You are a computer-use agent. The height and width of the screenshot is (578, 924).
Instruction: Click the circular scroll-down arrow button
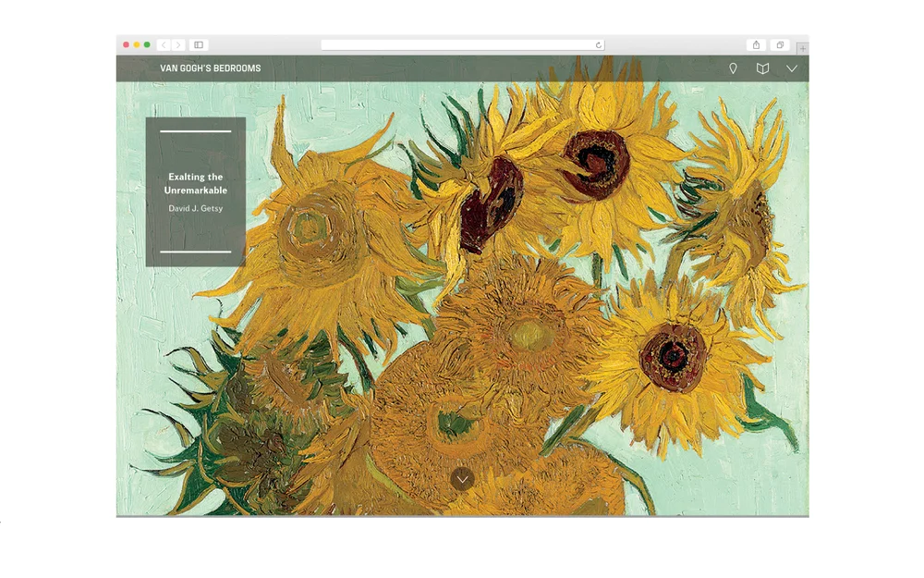tap(463, 479)
